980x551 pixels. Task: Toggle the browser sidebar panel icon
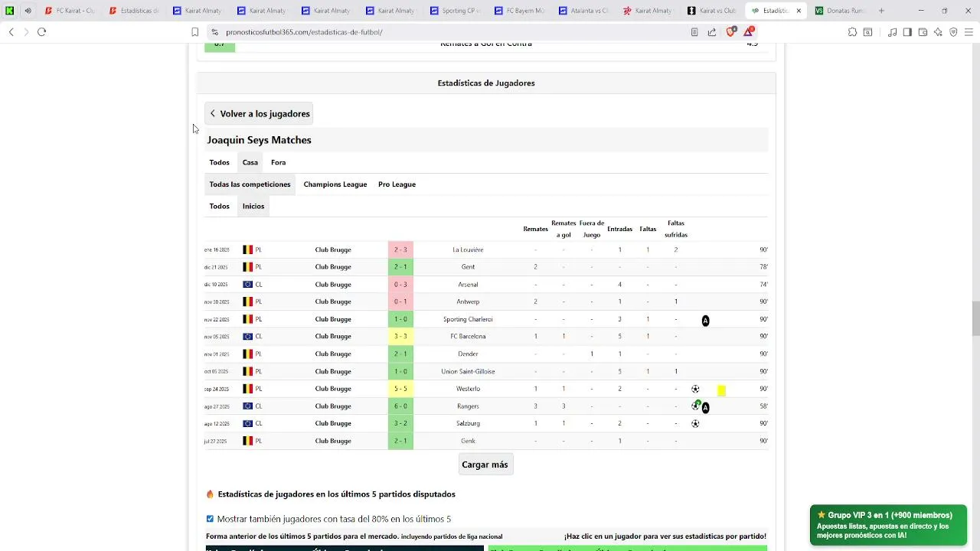[907, 32]
